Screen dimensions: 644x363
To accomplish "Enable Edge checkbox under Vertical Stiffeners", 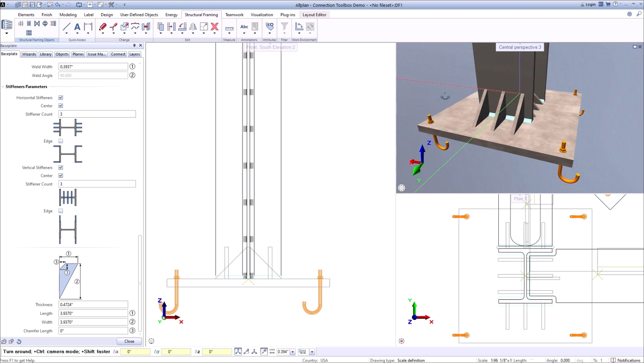I will [61, 211].
